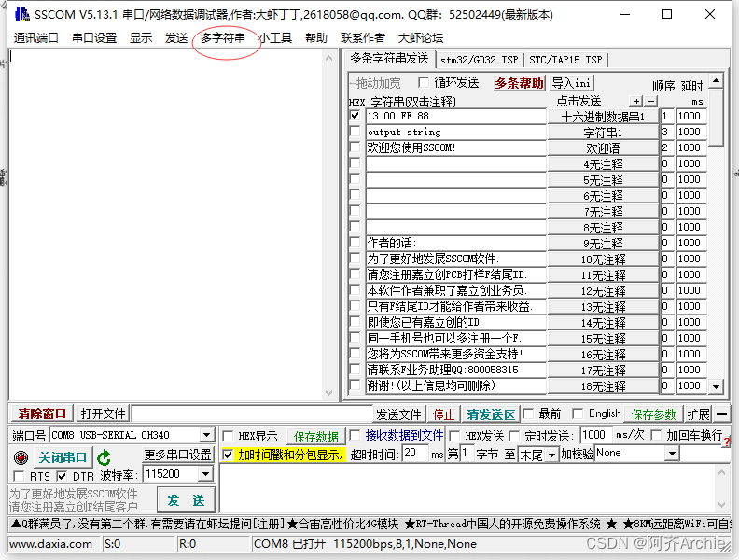Open the 显示 menu
Image resolution: width=739 pixels, height=560 pixels.
141,37
